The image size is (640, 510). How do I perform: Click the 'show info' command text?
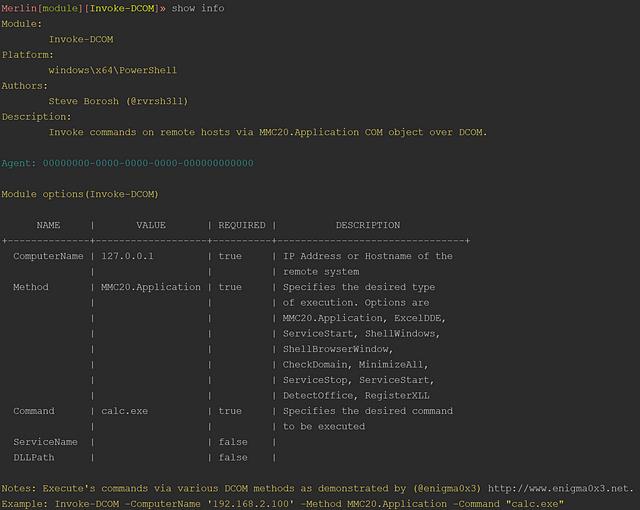point(198,8)
